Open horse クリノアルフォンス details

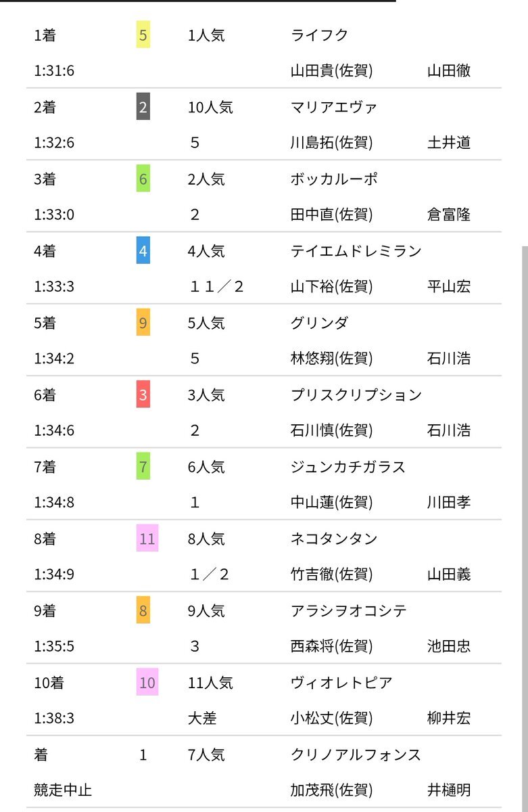pos(356,755)
